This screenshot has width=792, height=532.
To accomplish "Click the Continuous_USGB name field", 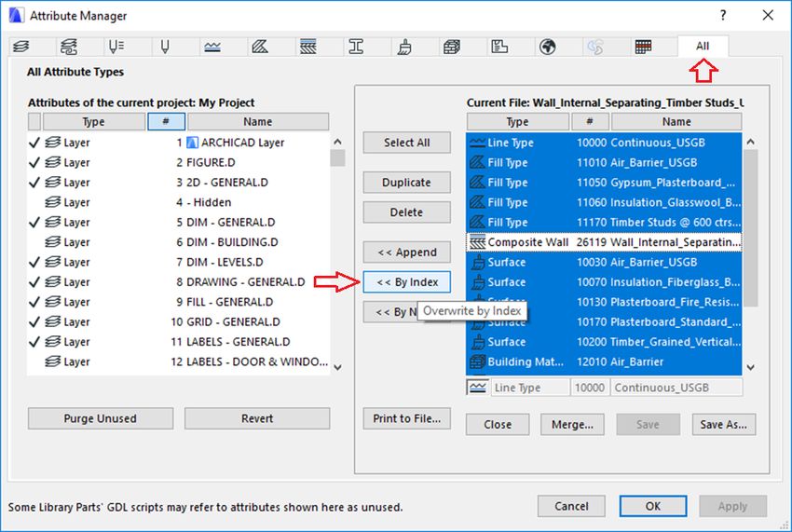I will [x=676, y=388].
